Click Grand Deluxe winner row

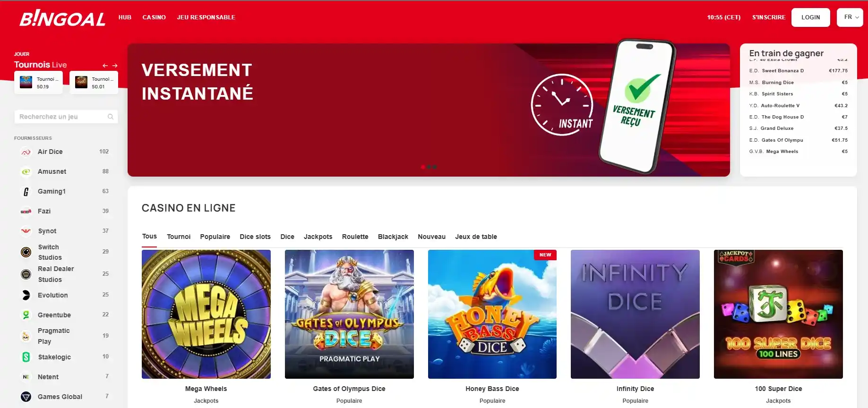click(798, 128)
